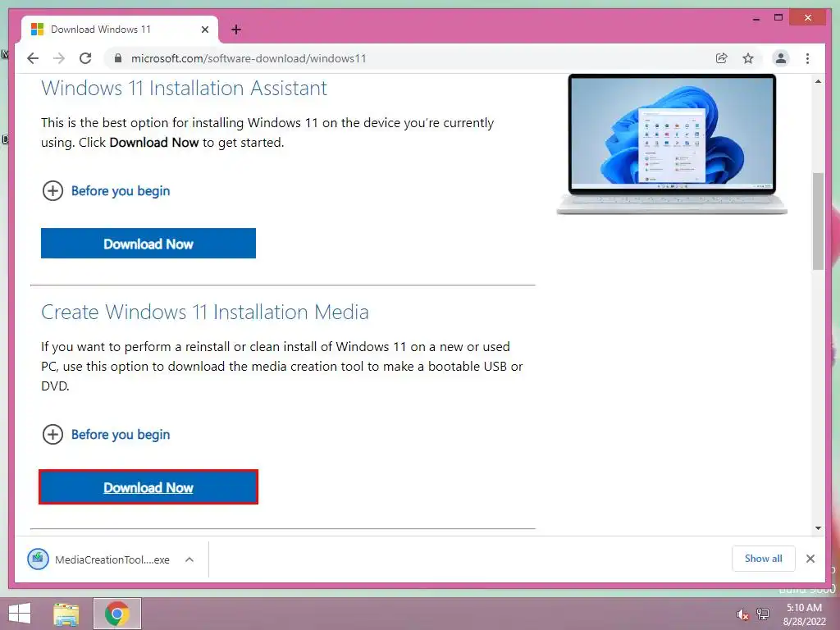Open the Windows Start button

tap(20, 614)
